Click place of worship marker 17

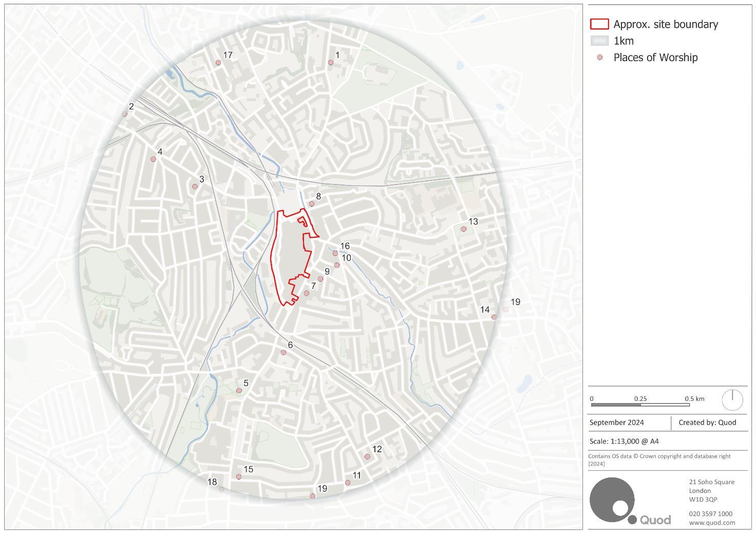coord(218,63)
